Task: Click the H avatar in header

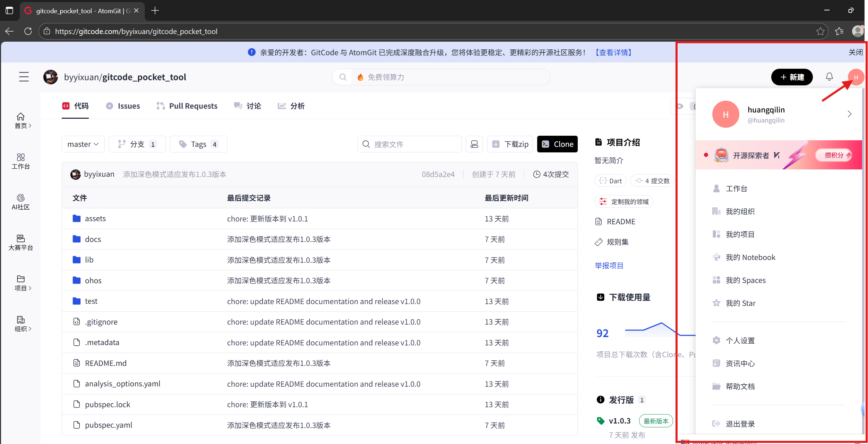Action: pos(856,77)
